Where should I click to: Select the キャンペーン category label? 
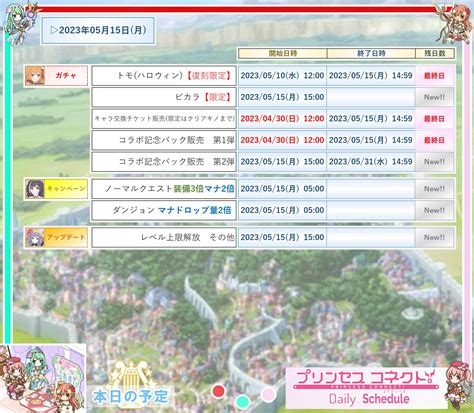[x=66, y=189]
